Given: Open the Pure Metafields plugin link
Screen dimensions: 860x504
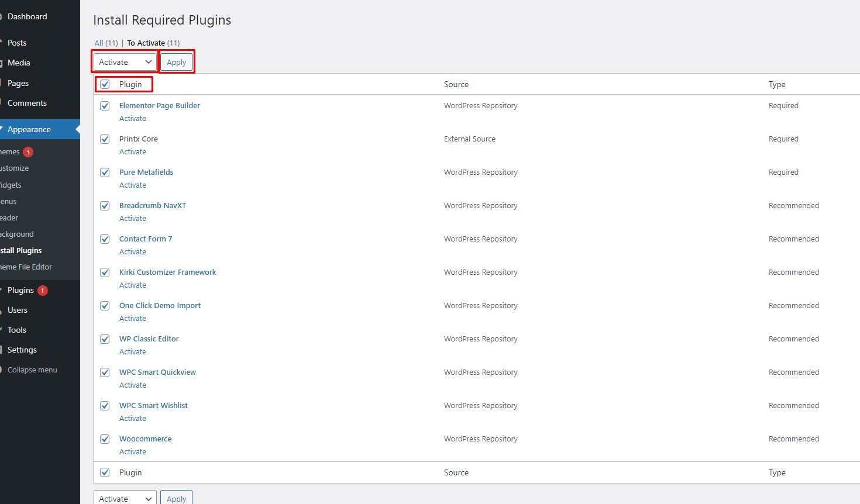Looking at the screenshot, I should (x=146, y=172).
